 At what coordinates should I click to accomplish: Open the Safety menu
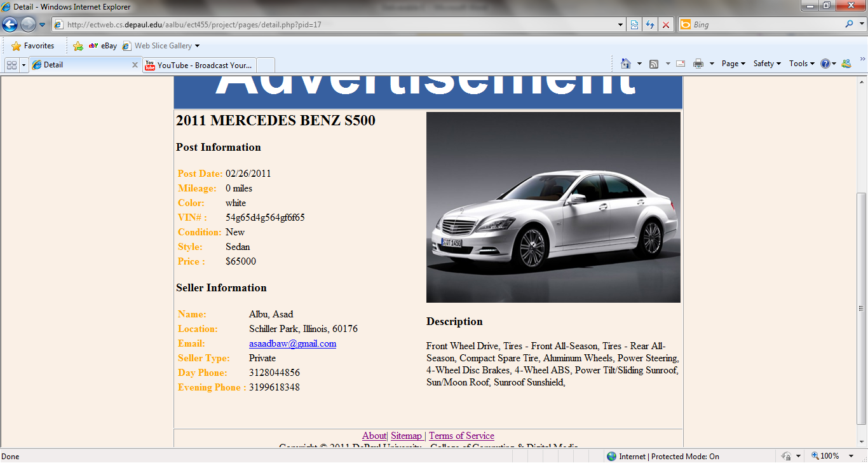(x=767, y=64)
